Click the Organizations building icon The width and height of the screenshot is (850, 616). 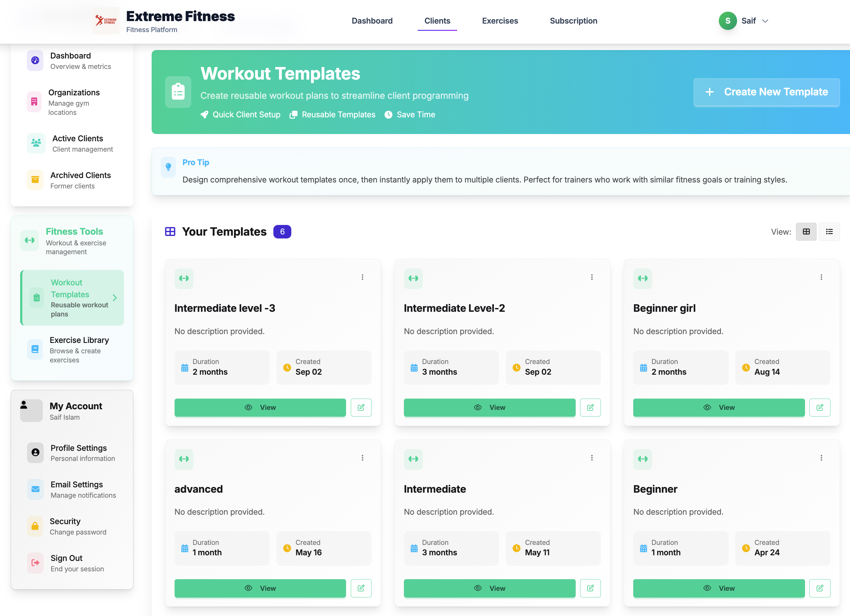(x=34, y=102)
